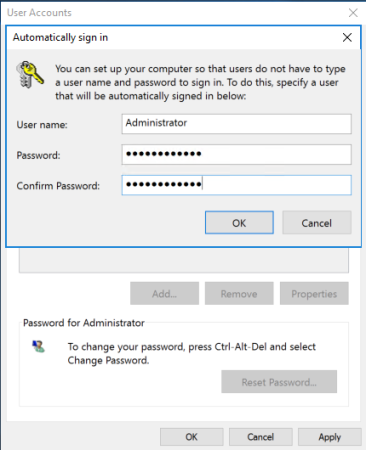Click the User name input field

point(236,124)
